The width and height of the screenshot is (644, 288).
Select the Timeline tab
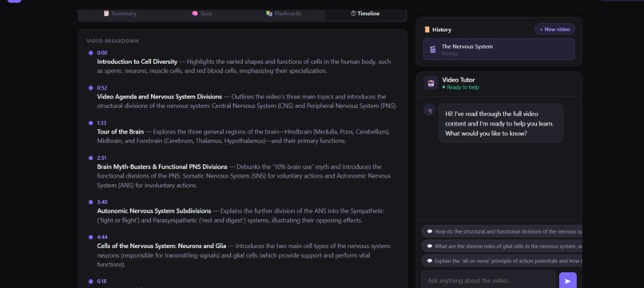click(x=365, y=14)
